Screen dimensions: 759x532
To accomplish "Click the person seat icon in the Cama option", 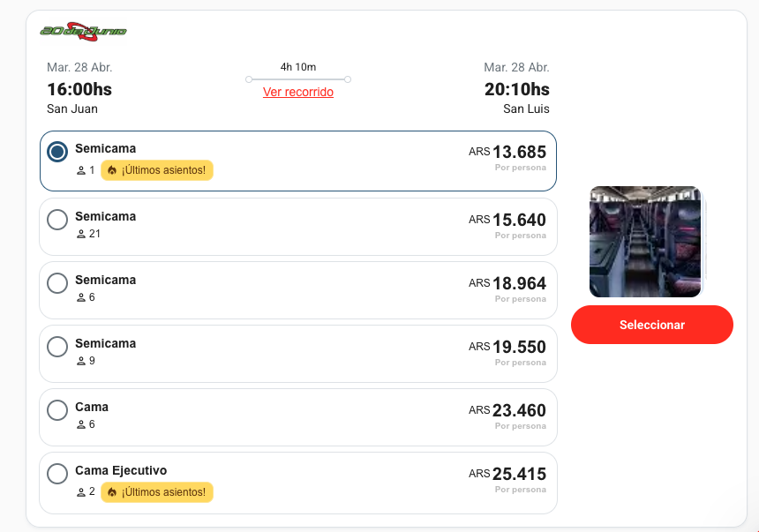I will point(81,425).
